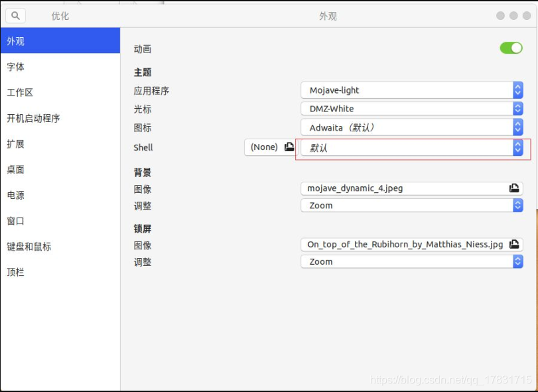Select 桌面 in the sidebar
Screen dimensions: 538x392
pos(60,169)
